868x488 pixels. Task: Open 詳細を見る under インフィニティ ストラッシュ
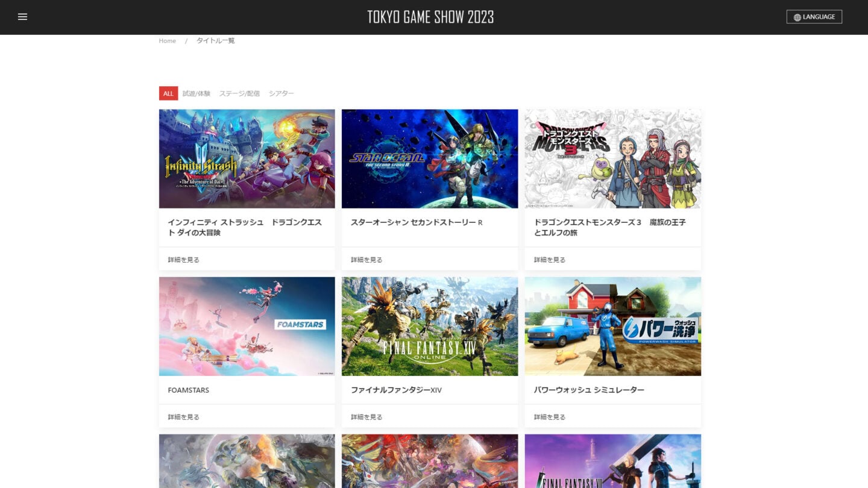(183, 259)
